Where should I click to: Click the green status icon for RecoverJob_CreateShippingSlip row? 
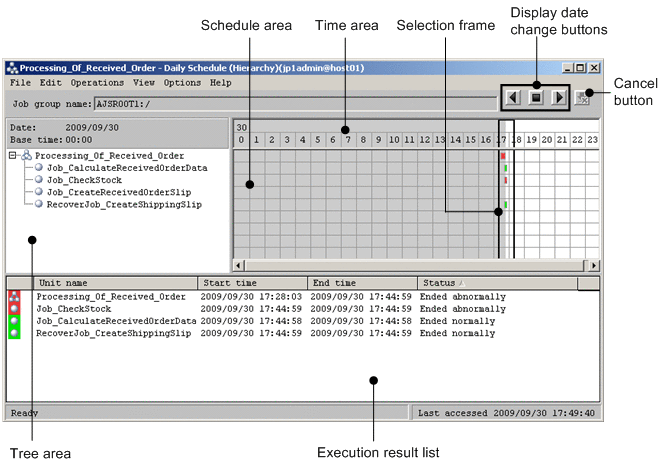[x=14, y=333]
